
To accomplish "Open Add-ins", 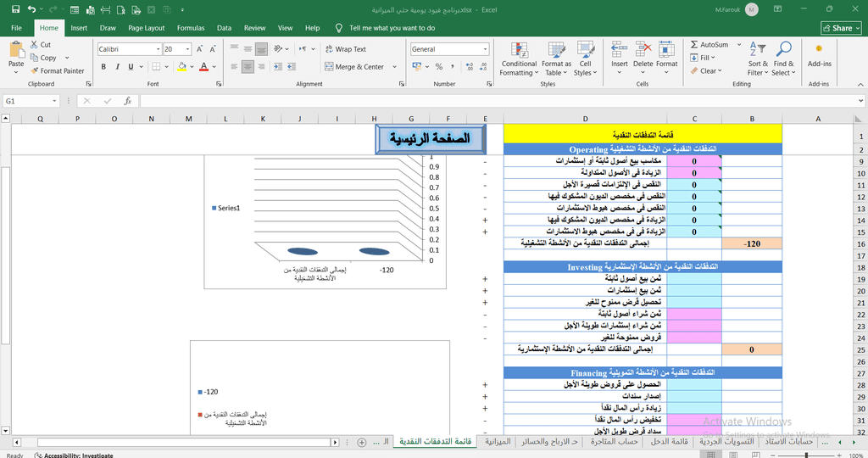I will click(x=820, y=57).
